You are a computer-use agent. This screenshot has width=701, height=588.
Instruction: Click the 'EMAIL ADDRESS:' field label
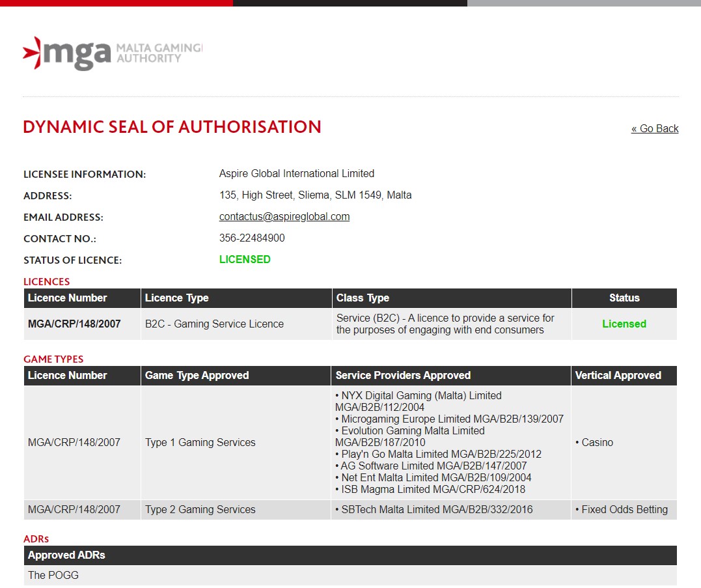coord(63,217)
